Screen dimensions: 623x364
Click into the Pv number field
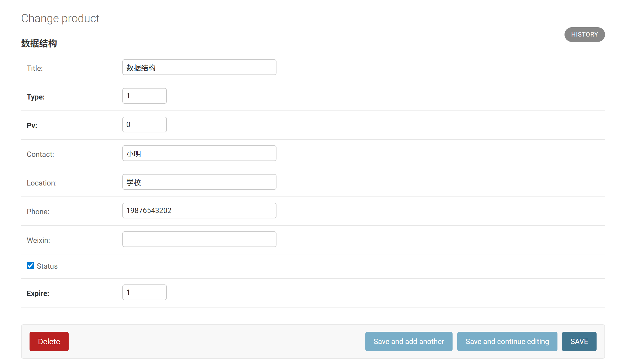pyautogui.click(x=144, y=125)
